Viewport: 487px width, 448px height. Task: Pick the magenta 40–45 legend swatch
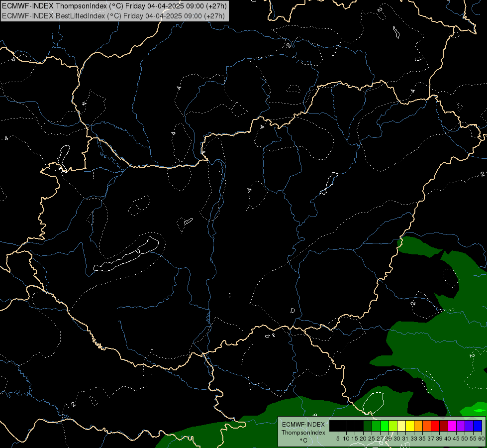click(453, 426)
